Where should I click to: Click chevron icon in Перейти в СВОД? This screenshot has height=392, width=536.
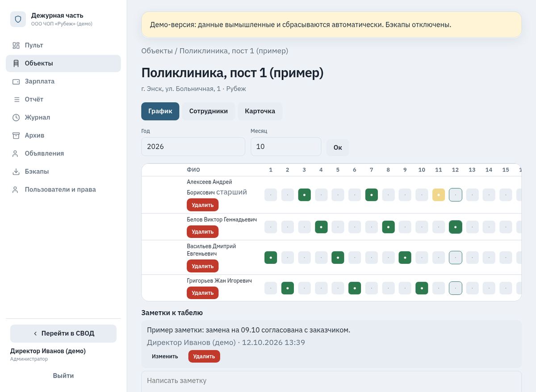(x=35, y=334)
